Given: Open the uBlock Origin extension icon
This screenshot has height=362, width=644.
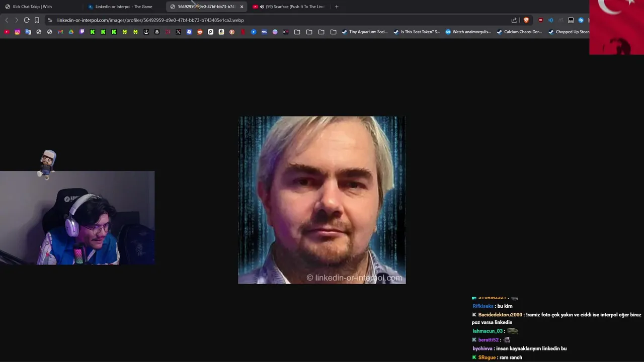Looking at the screenshot, I should coord(541,20).
